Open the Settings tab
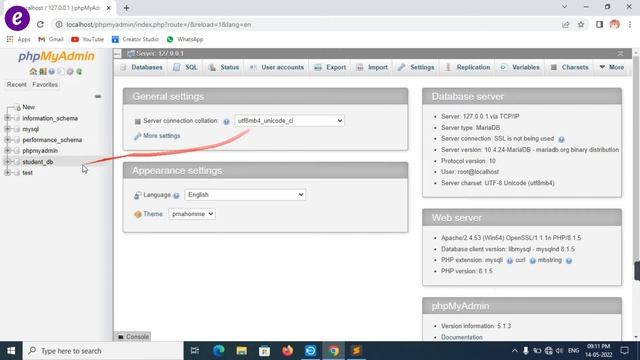Image resolution: width=640 pixels, height=360 pixels. pos(417,67)
